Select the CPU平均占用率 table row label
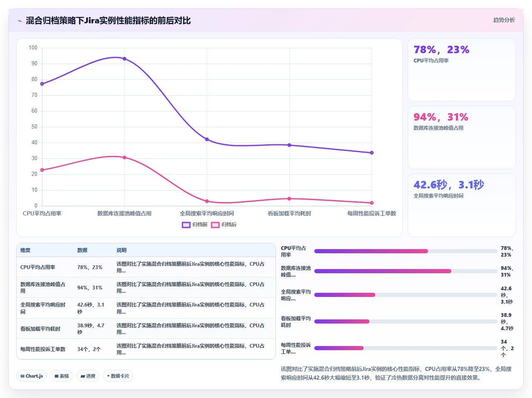Image resolution: width=532 pixels, height=398 pixels. click(x=38, y=267)
